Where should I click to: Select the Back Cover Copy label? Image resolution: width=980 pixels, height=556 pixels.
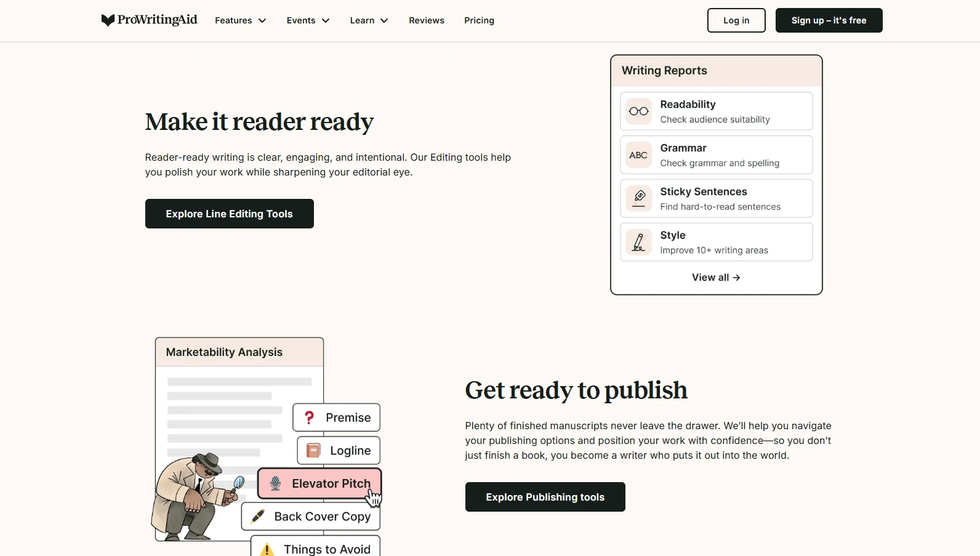(x=323, y=517)
